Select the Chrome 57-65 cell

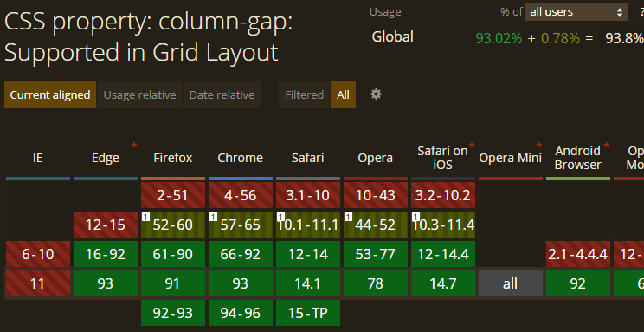[x=241, y=225]
